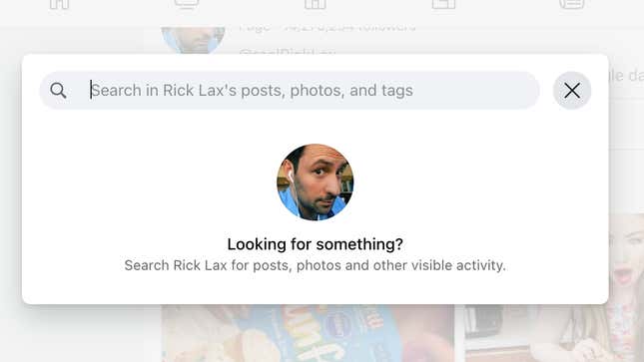Image resolution: width=644 pixels, height=362 pixels.
Task: Click the dimmed profile picture behind dialog
Action: [x=193, y=40]
